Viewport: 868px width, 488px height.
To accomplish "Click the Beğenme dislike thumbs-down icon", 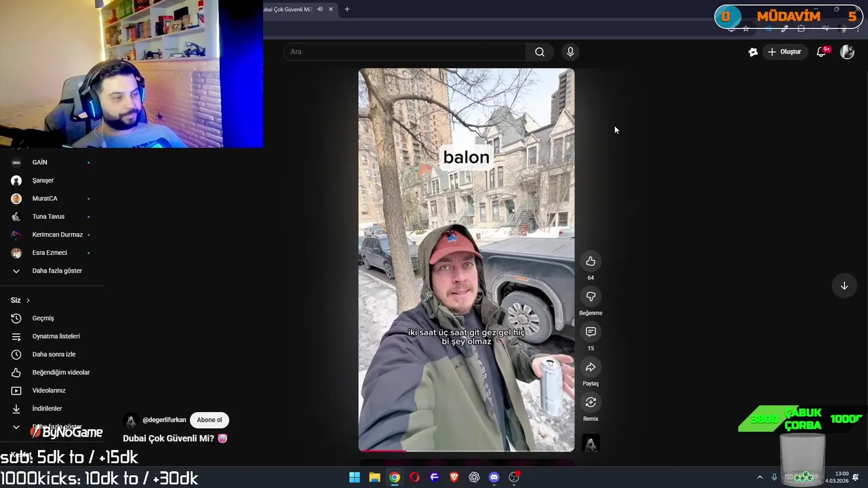I will point(591,297).
